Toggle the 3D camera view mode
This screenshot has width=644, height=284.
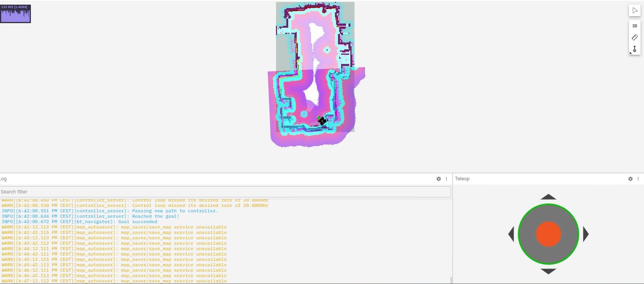point(634,26)
